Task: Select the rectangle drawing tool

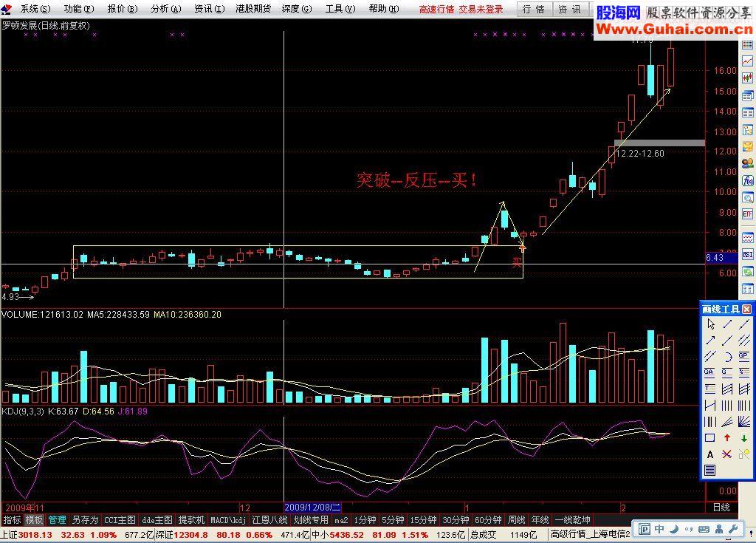Action: (709, 438)
